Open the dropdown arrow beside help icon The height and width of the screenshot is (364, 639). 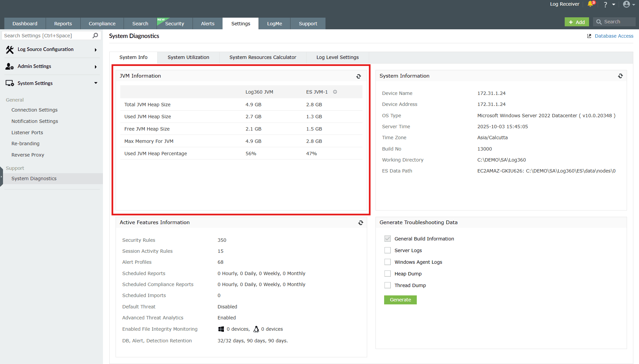[613, 5]
